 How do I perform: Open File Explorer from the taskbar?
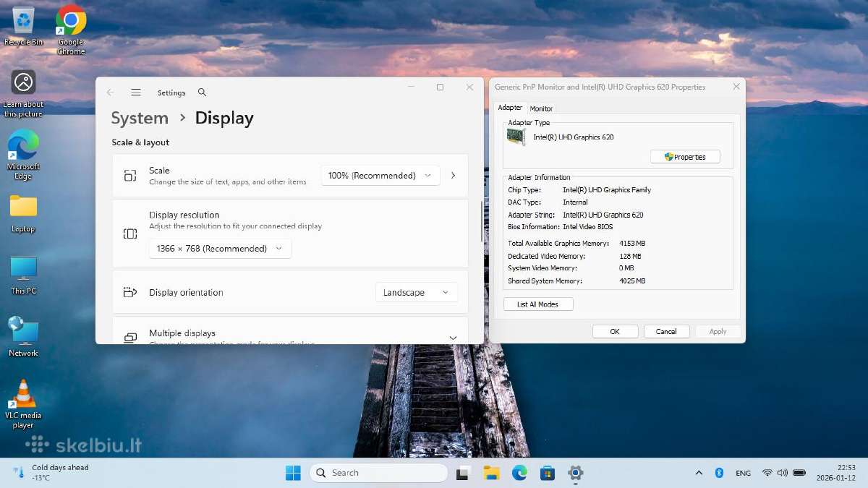492,473
